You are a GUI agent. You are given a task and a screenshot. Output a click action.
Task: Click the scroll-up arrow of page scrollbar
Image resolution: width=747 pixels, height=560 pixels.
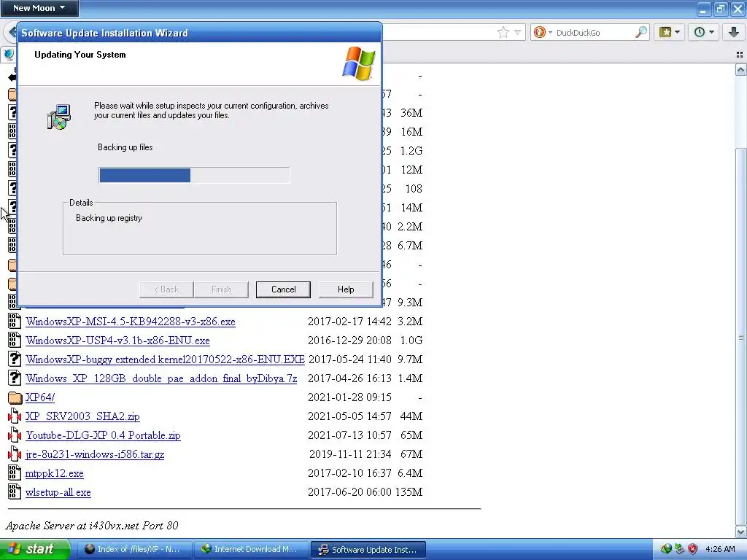click(740, 71)
